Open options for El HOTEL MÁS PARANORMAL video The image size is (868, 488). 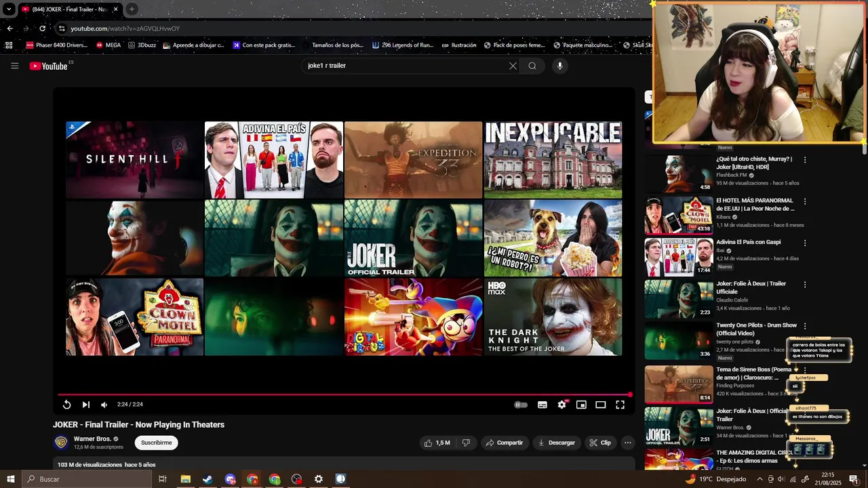pos(805,201)
